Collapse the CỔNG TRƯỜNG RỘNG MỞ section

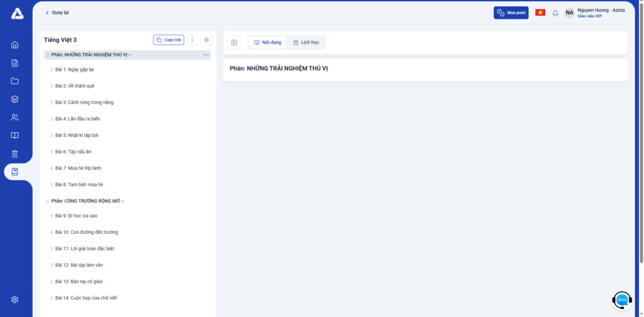coord(123,201)
